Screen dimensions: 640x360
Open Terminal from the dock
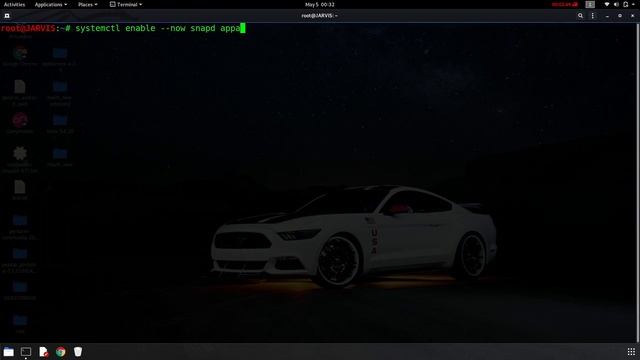(x=26, y=352)
